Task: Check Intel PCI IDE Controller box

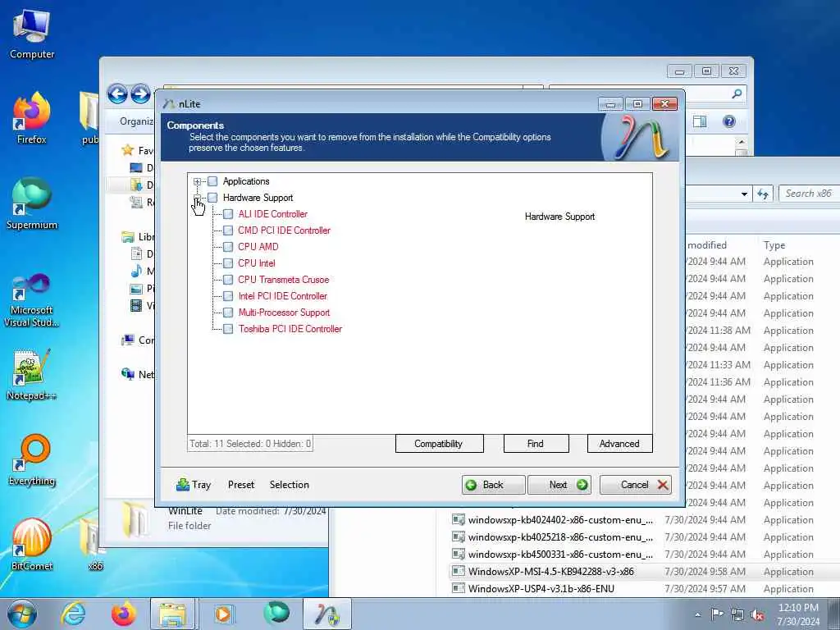Action: [228, 296]
